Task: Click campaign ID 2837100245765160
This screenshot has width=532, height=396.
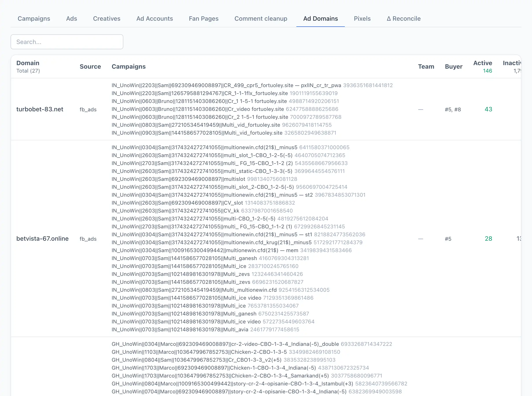Action: 273,266
